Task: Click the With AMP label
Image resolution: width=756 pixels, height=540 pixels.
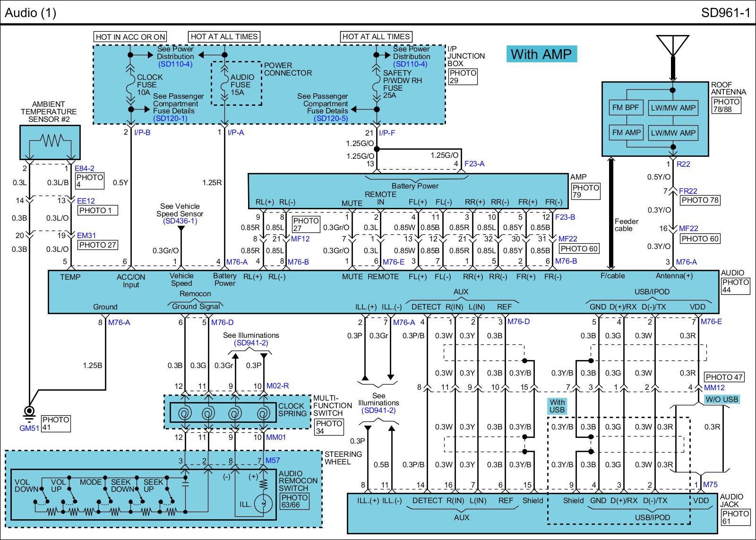Action: (x=541, y=54)
